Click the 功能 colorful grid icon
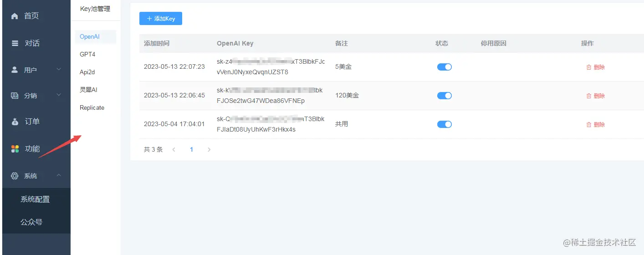Image resolution: width=644 pixels, height=255 pixels. click(x=15, y=149)
